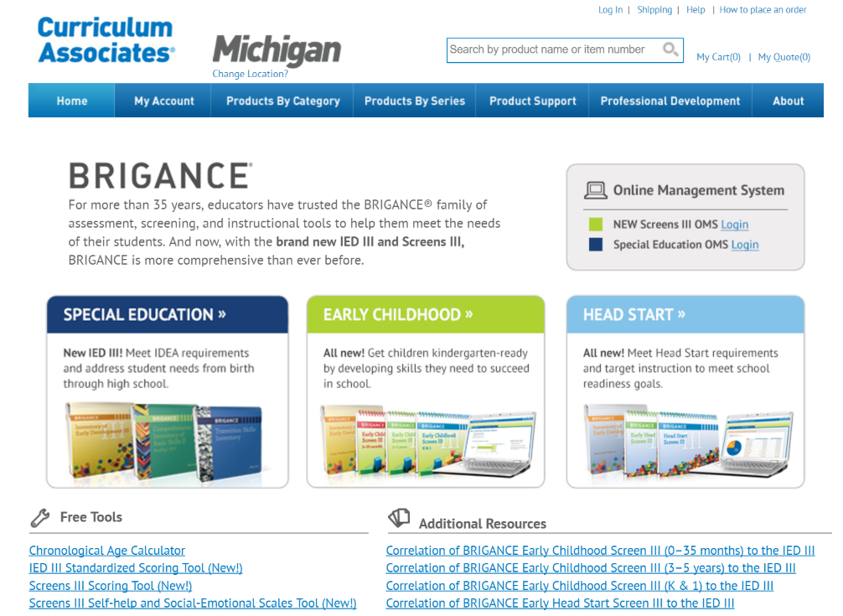Open the My Account menu
Viewport: 843px width, 616px height.
pos(164,101)
